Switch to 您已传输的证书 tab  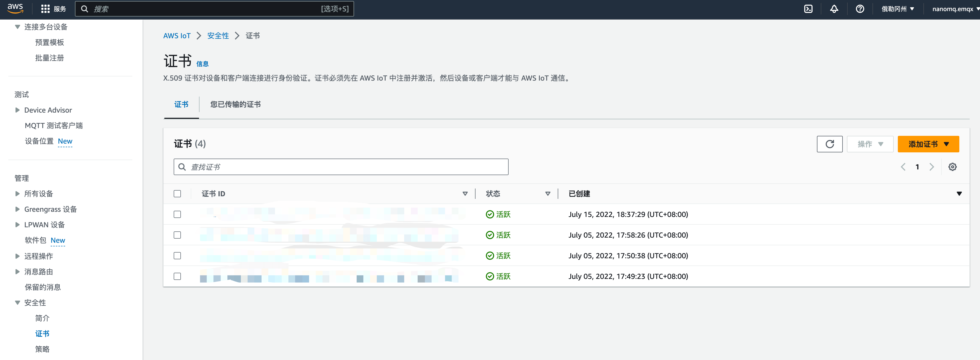click(x=235, y=105)
